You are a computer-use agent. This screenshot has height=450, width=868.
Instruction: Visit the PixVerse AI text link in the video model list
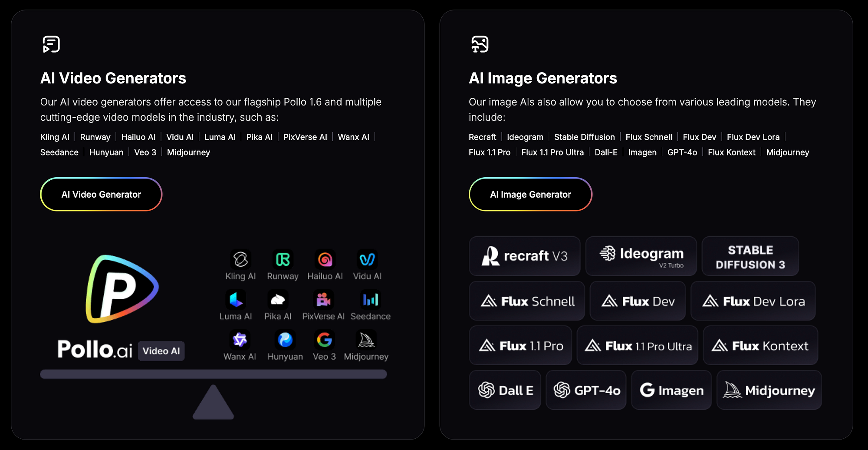click(x=305, y=137)
